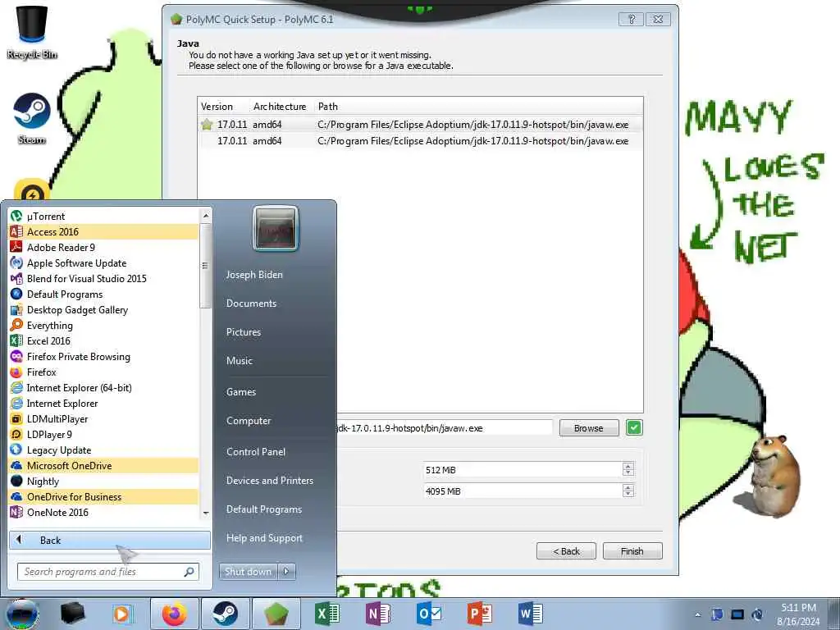
Task: Open Games from Start menu
Action: (x=241, y=391)
